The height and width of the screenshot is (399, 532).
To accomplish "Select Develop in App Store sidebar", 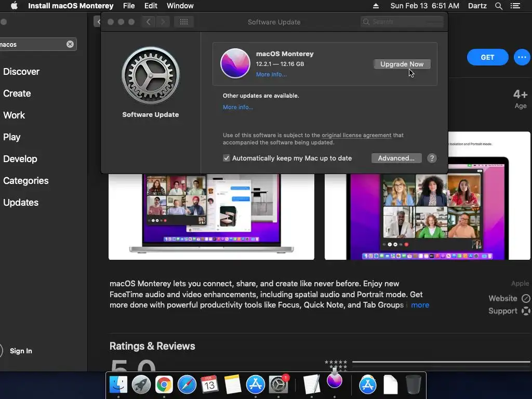I will coord(20,159).
